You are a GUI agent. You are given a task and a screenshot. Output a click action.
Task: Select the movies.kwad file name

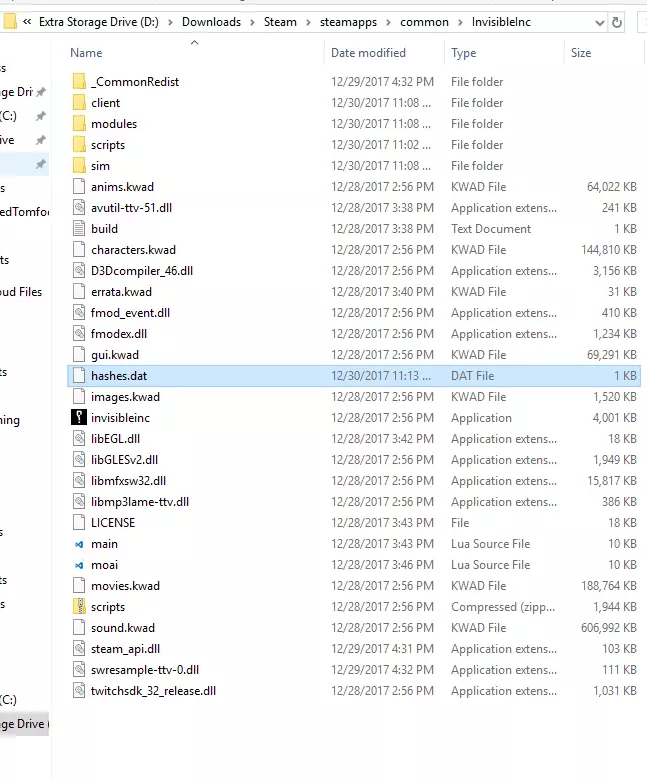point(125,586)
